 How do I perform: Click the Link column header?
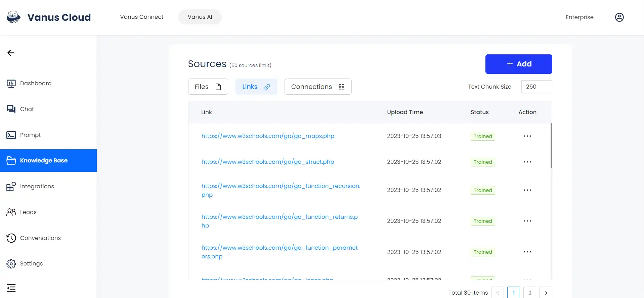point(207,112)
